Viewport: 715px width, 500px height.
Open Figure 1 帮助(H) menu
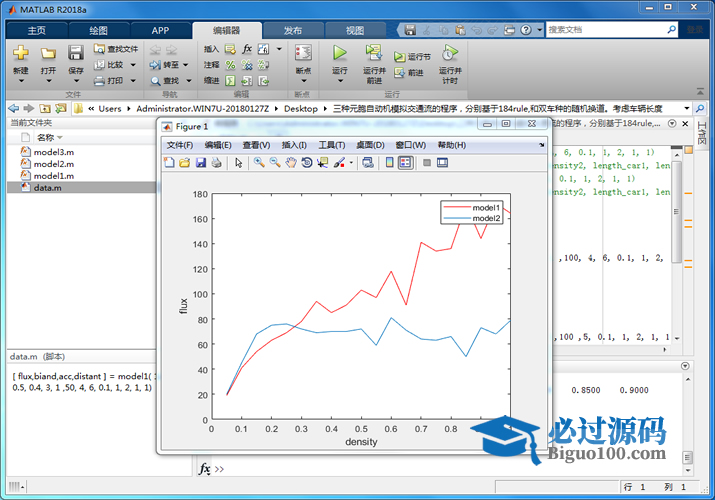coord(451,145)
